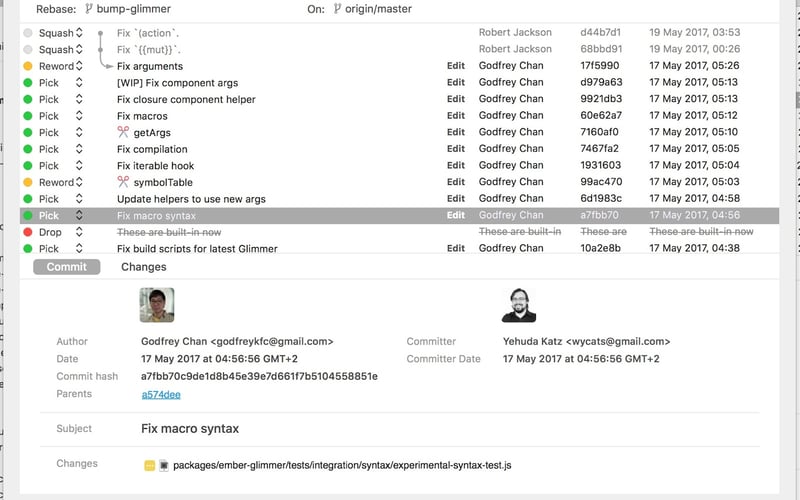The image size is (800, 500).
Task: Open action stepper for '[WIP] Fix component args'
Action: pos(79,83)
